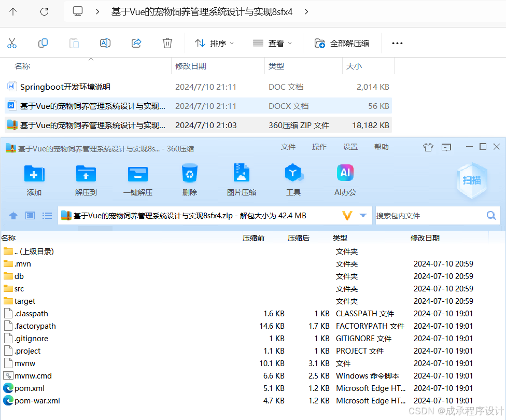Click the Share icon in Explorer toolbar
The height and width of the screenshot is (420, 506).
tap(136, 43)
